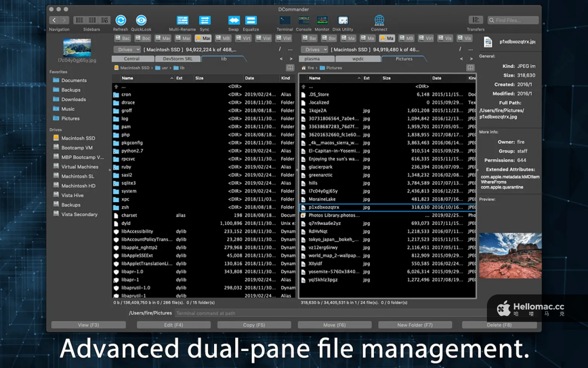
Task: Click the right pane bookmarks book icon
Action: click(x=470, y=68)
